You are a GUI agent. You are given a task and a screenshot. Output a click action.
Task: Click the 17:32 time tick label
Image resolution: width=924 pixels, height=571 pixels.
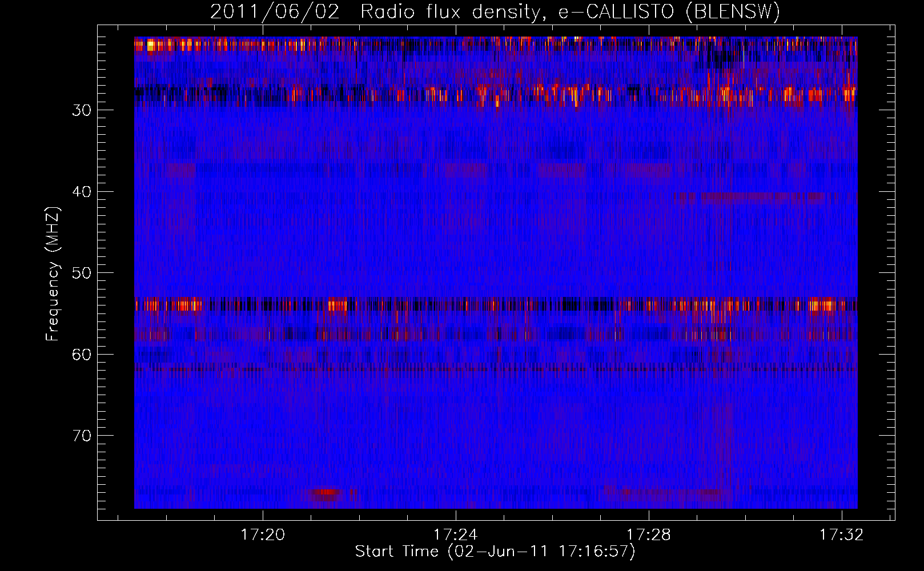click(842, 535)
